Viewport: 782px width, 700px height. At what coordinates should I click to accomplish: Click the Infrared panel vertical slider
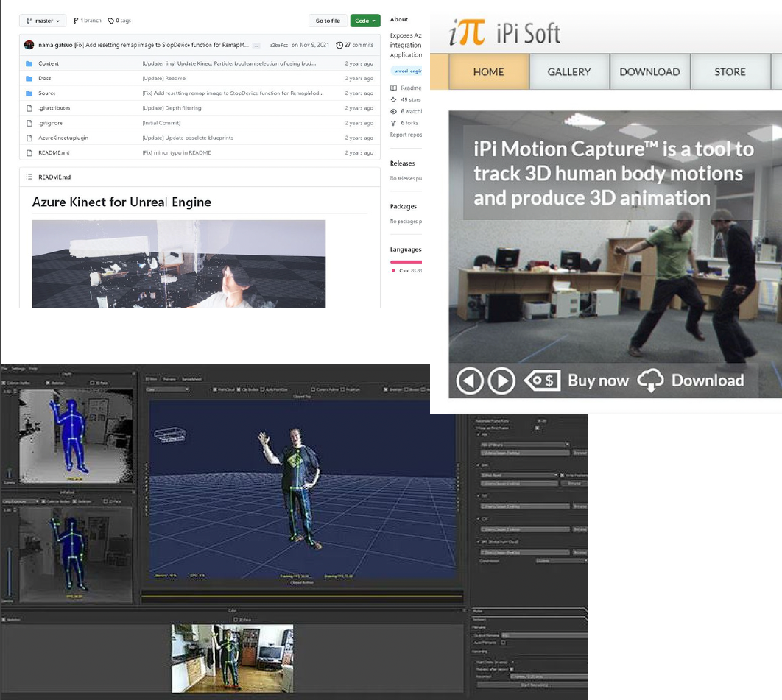[x=9, y=573]
